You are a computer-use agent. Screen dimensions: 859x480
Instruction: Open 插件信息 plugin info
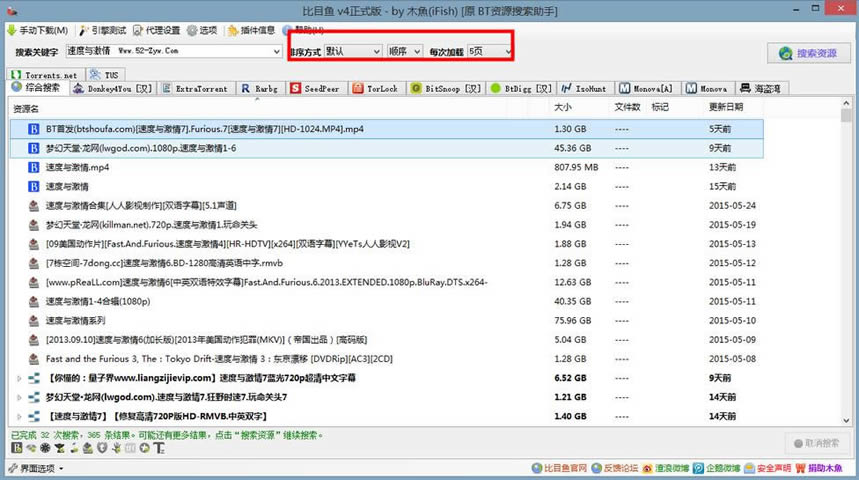click(251, 30)
